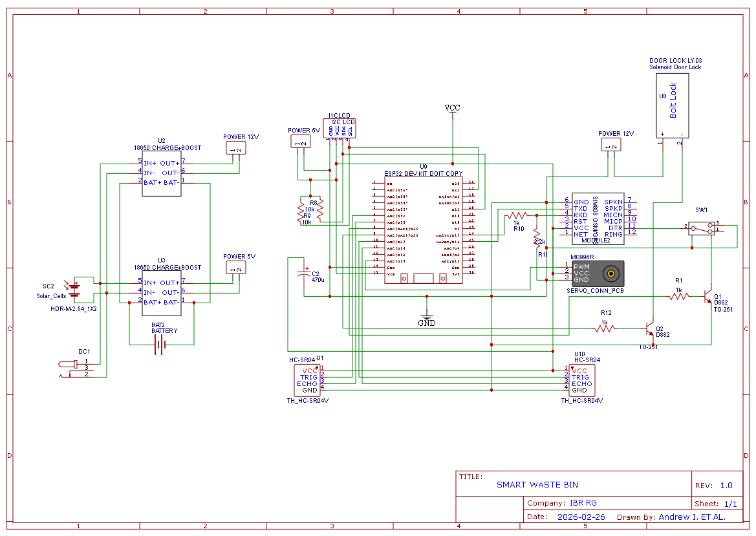Click the GND ground symbol
Viewport: 756px width, 536px height.
click(x=427, y=318)
